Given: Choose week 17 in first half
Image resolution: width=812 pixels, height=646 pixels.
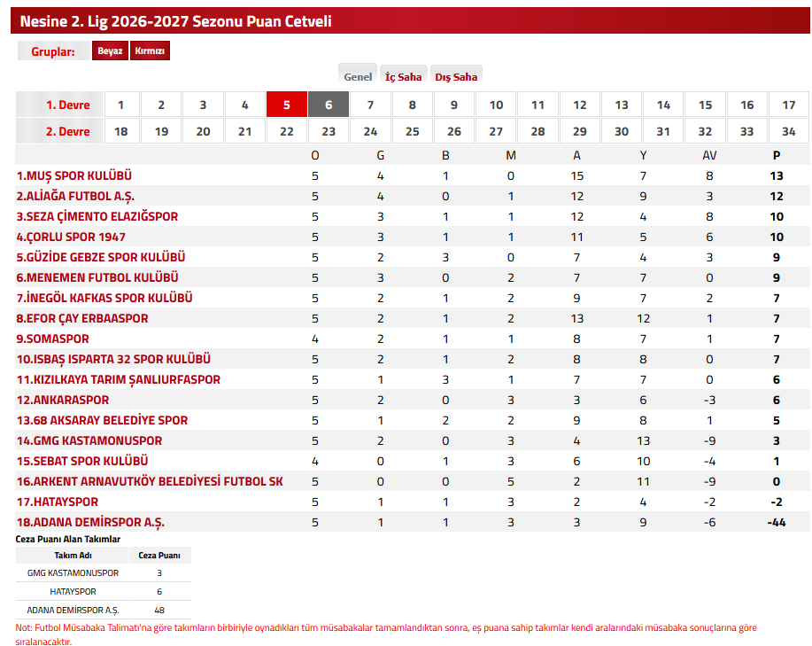Looking at the screenshot, I should tap(789, 105).
